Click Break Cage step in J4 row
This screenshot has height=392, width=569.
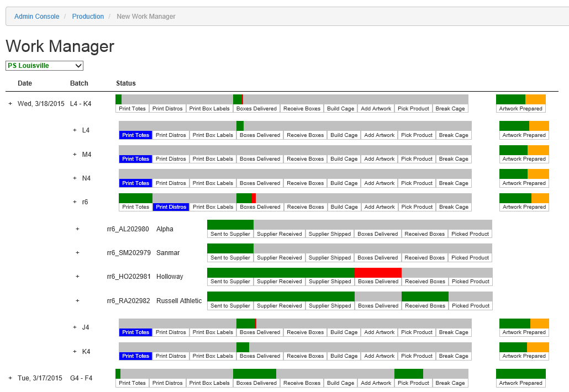click(454, 332)
